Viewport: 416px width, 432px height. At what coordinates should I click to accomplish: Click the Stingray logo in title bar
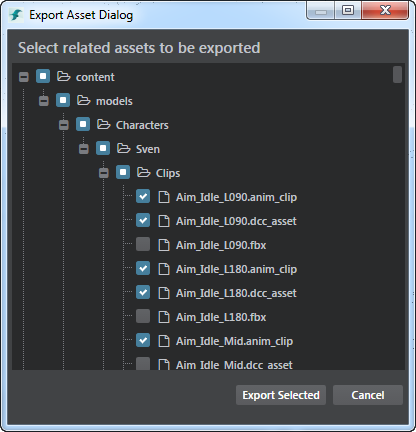pyautogui.click(x=16, y=15)
